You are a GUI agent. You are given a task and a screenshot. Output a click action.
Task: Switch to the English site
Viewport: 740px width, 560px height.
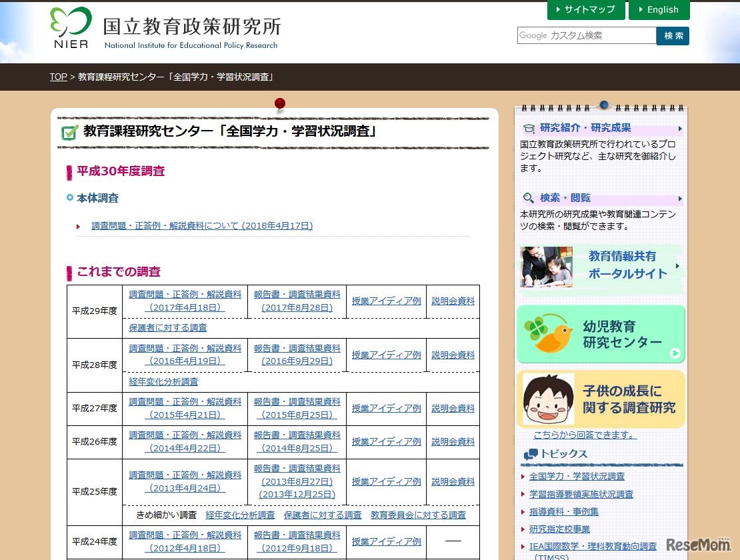[659, 10]
